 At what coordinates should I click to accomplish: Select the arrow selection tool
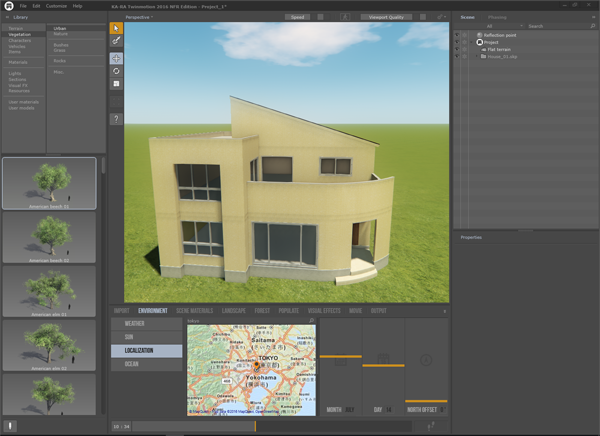coord(116,27)
